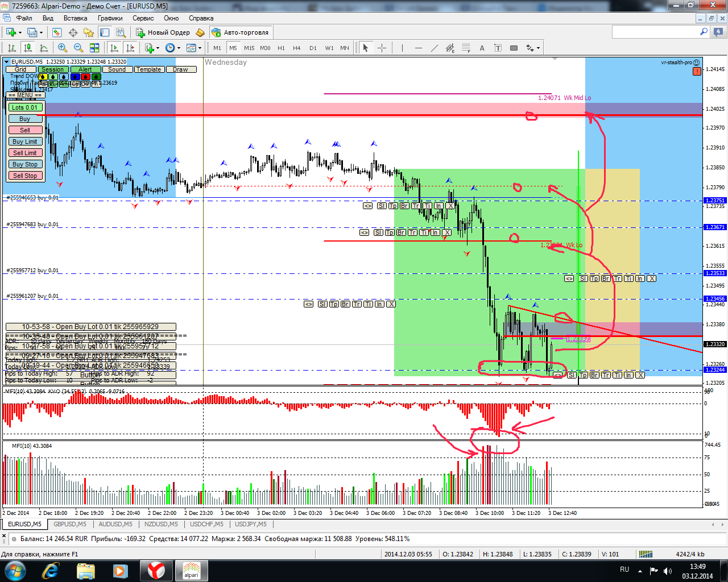Image resolution: width=728 pixels, height=582 pixels.
Task: Click the green Lots 0.01 button
Action: (x=25, y=107)
